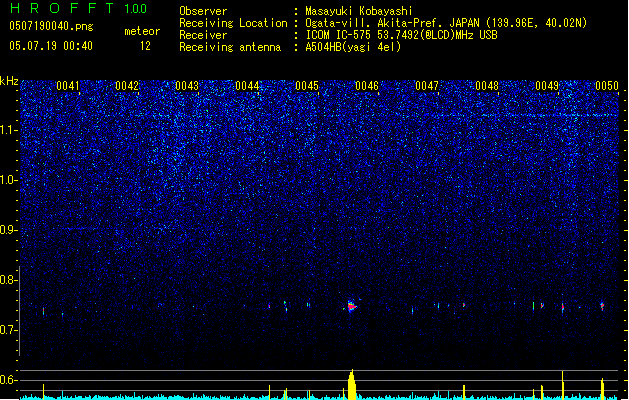This screenshot has width=629, height=400.
Task: Click time marker 0044
Action: pyautogui.click(x=247, y=86)
